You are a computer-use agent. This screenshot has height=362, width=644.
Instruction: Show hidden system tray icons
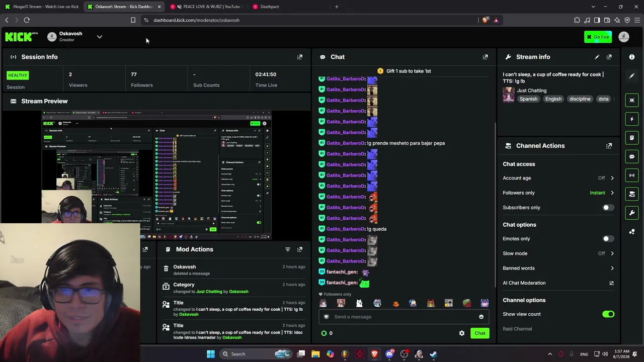(549, 354)
